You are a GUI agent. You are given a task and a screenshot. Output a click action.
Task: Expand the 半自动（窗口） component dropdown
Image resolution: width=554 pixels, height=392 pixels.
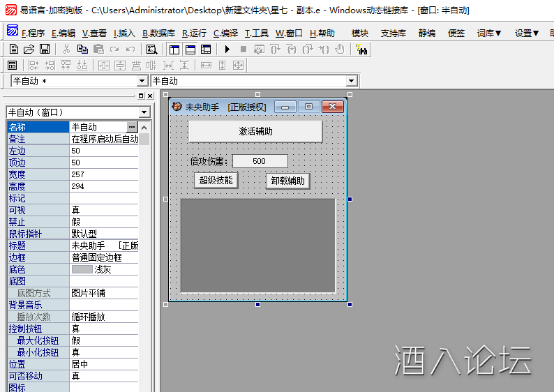(144, 112)
